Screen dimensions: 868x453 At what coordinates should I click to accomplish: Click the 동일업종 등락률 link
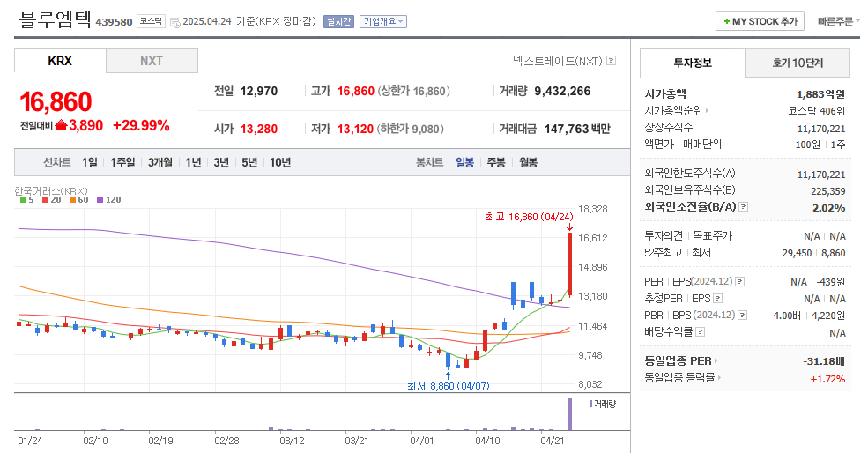[679, 378]
